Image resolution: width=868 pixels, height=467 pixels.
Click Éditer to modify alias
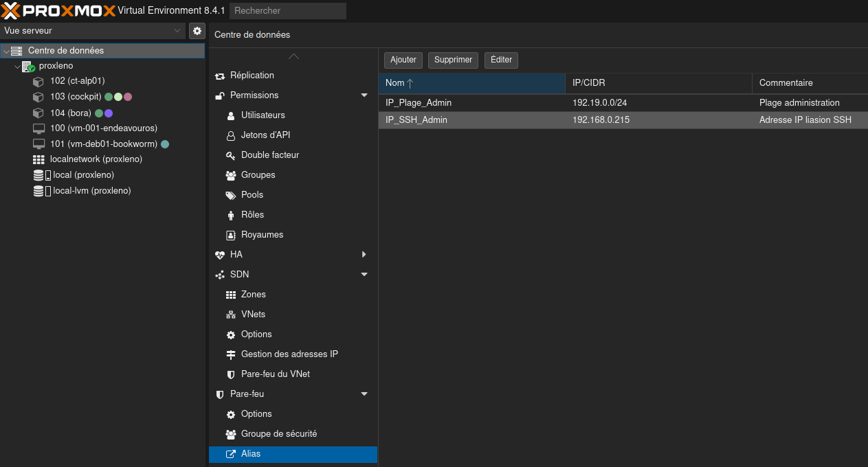click(501, 60)
